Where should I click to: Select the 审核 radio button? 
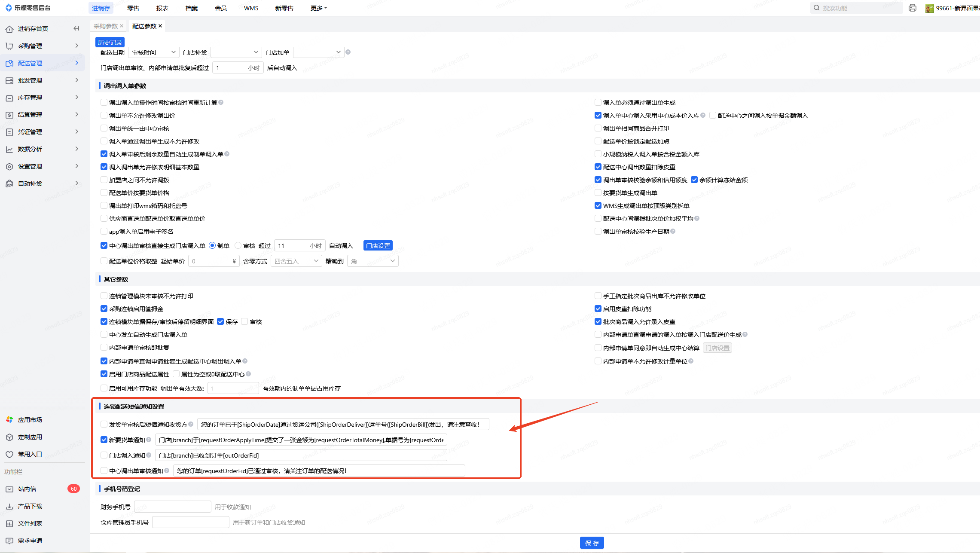click(x=238, y=246)
